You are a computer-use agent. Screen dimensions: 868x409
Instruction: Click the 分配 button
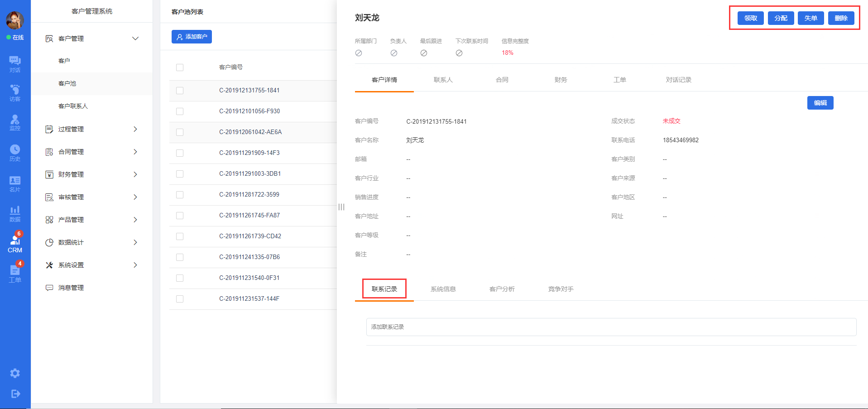click(x=781, y=18)
